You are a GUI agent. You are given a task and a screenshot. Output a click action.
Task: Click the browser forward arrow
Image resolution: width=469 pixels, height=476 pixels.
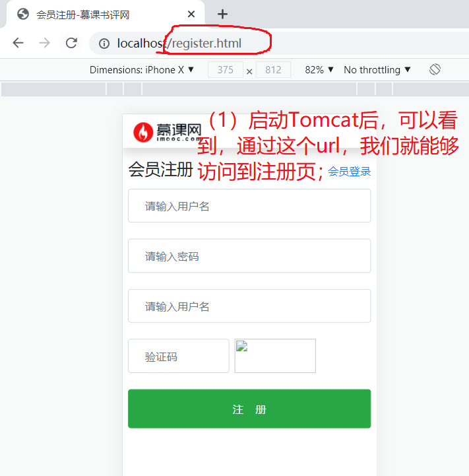(x=45, y=43)
